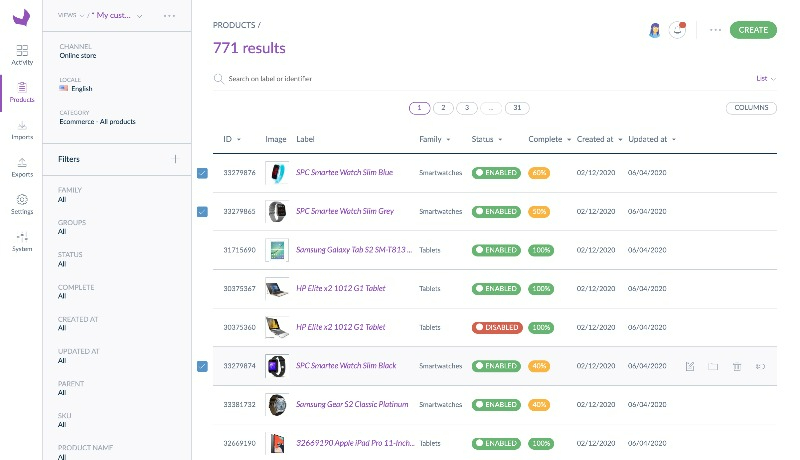Change category Ecommerce - All products

click(x=97, y=117)
